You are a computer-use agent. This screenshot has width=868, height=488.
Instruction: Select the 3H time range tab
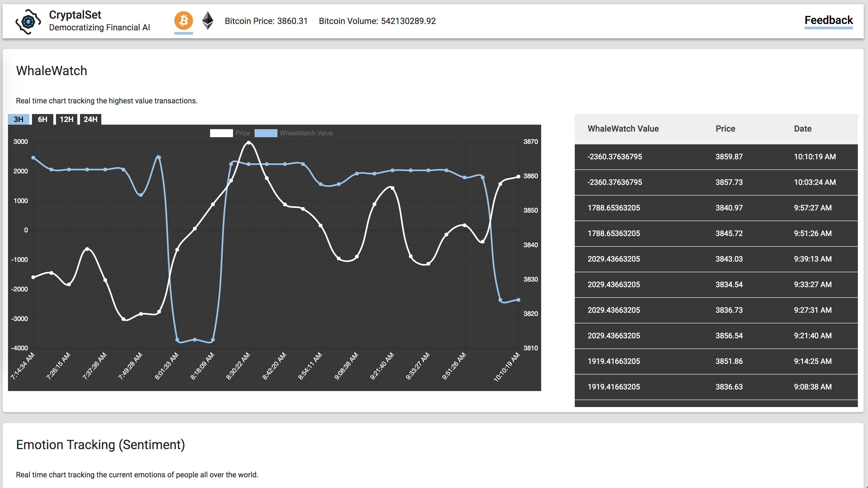(x=19, y=119)
